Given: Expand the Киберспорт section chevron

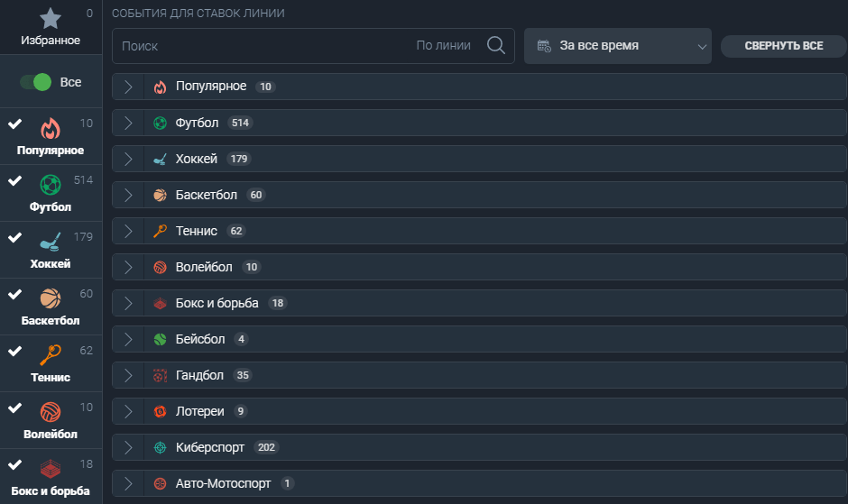Looking at the screenshot, I should click(x=128, y=447).
